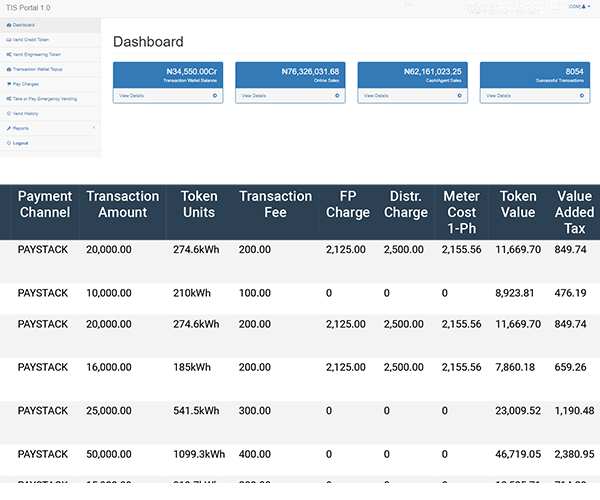This screenshot has height=500, width=600.
Task: Click the Dashboard icon in the sidebar
Action: coord(8,24)
